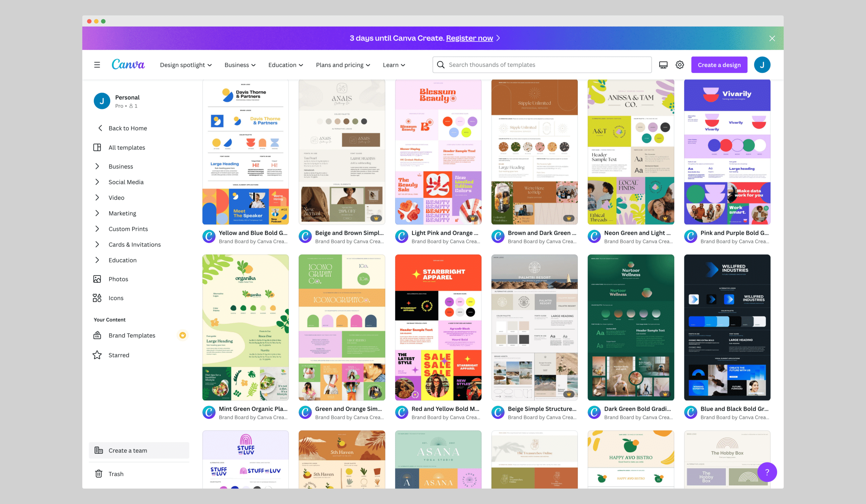The height and width of the screenshot is (504, 866).
Task: Open the Iconography Co. brand board thumbnail
Action: (x=342, y=327)
